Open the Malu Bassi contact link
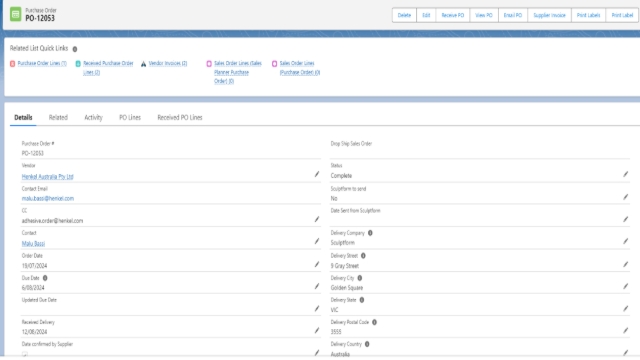Image resolution: width=640 pixels, height=360 pixels. click(33, 243)
